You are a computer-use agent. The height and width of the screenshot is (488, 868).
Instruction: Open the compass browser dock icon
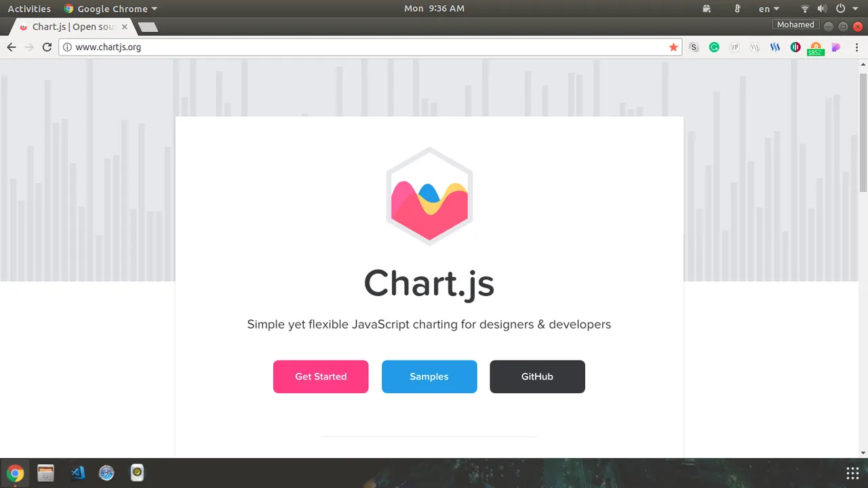click(x=106, y=473)
